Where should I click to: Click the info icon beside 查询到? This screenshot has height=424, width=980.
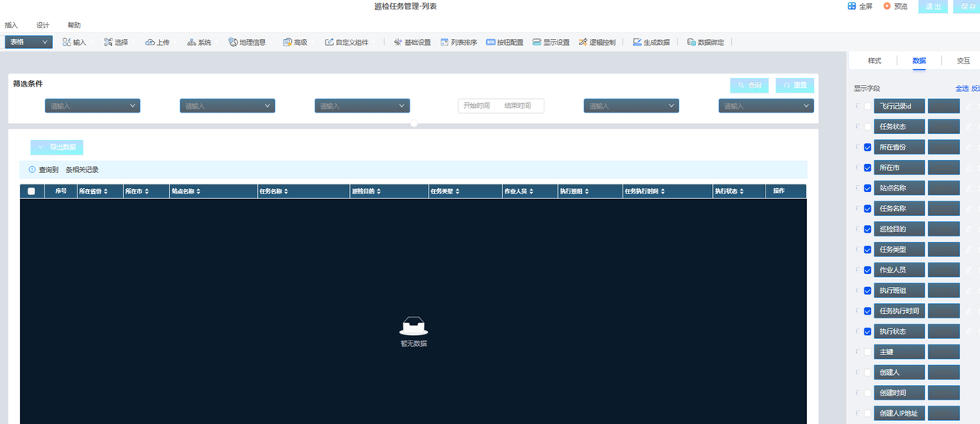click(32, 170)
